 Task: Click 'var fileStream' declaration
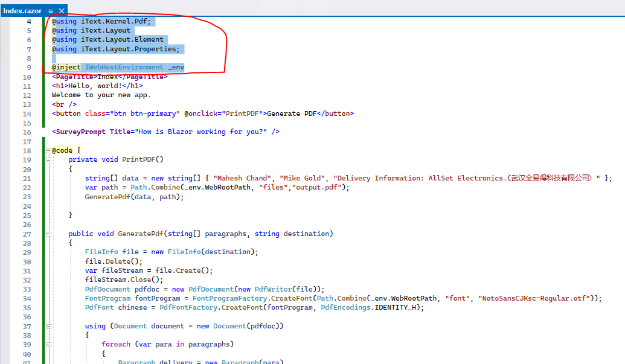(114, 271)
